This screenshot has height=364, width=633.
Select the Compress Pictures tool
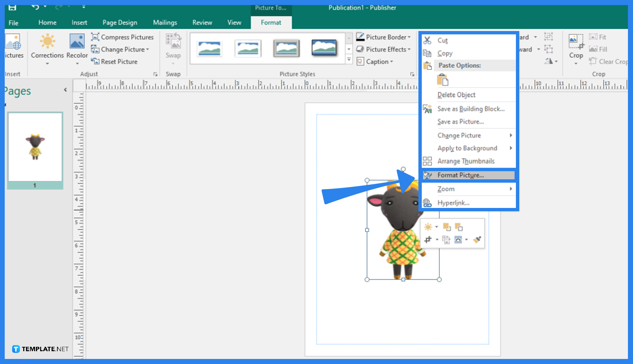[x=122, y=37]
